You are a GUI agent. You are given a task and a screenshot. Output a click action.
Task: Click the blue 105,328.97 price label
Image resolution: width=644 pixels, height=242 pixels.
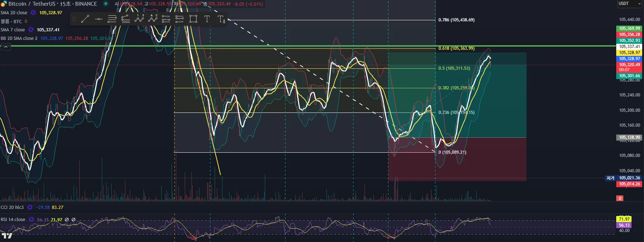pyautogui.click(x=629, y=59)
